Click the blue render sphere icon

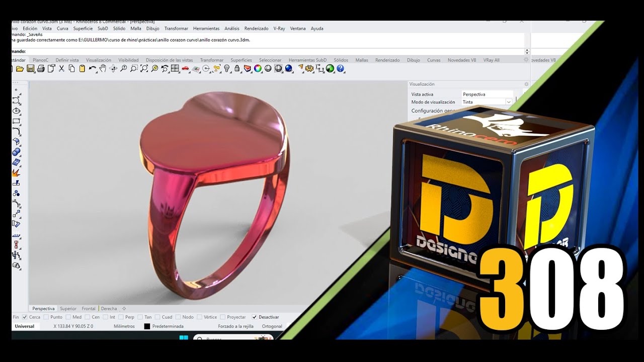coord(289,68)
